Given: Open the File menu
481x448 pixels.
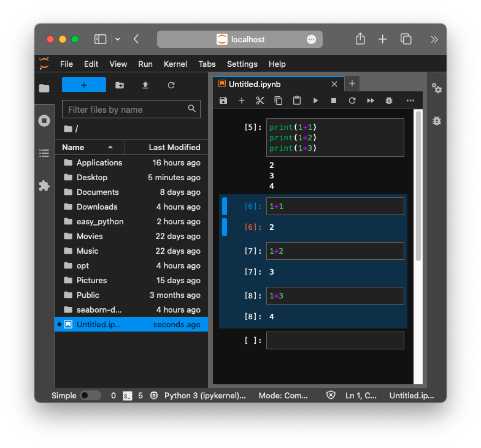Looking at the screenshot, I should (66, 64).
